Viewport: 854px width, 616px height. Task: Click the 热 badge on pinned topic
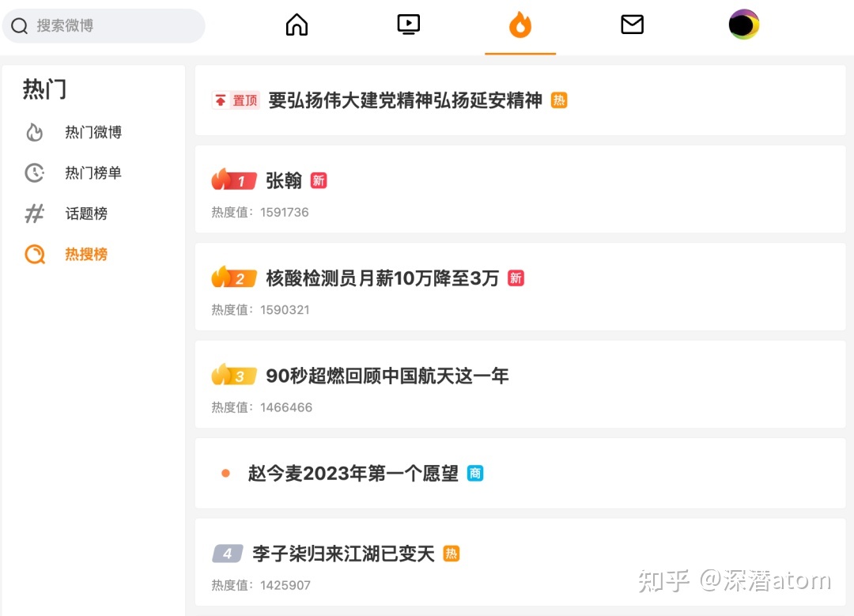click(x=559, y=100)
